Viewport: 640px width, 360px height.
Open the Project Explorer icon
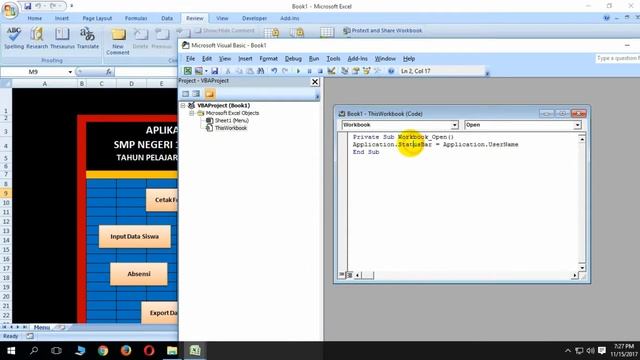[344, 71]
